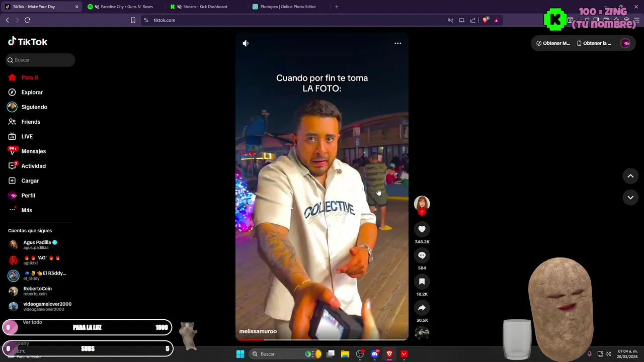Image resolution: width=644 pixels, height=362 pixels.
Task: Switch to the Stream - Kick Dashboard tab
Action: tap(205, 7)
